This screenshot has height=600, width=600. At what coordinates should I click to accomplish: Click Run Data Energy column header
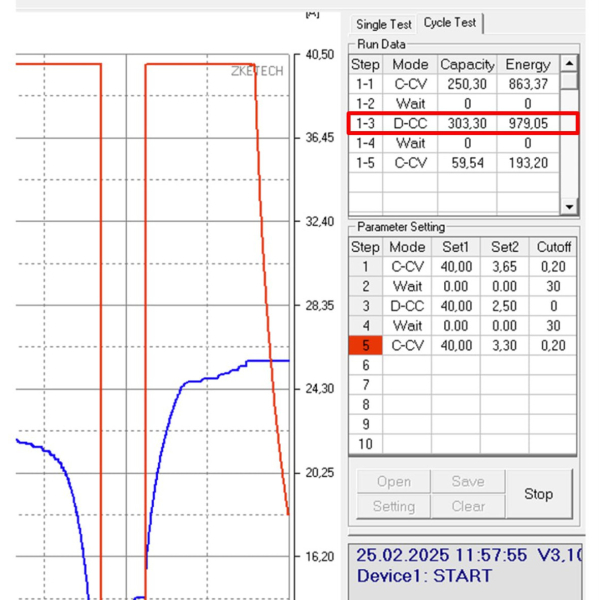528,64
